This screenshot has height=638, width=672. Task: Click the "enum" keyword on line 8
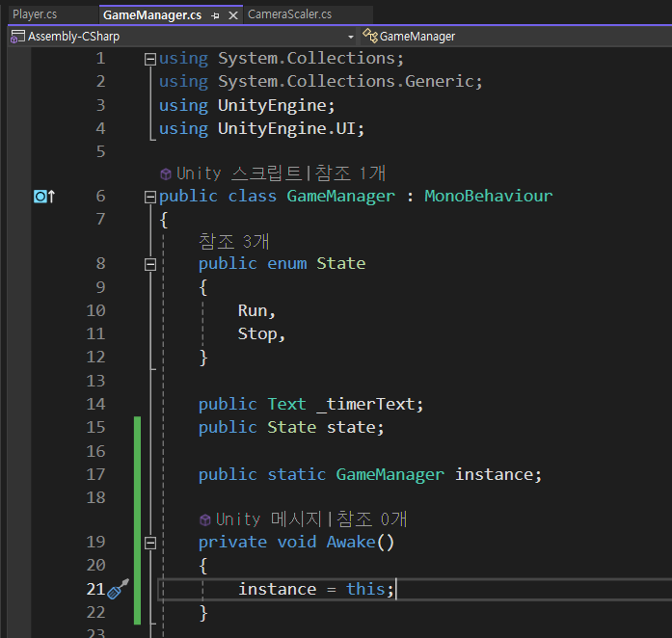(x=286, y=263)
